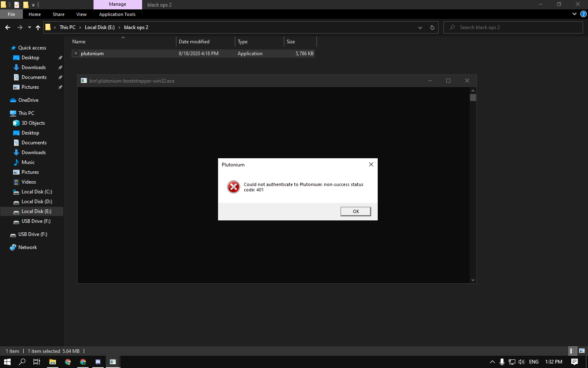The image size is (588, 368).
Task: Click black ops 2 breadcrumb segment
Action: pos(136,27)
